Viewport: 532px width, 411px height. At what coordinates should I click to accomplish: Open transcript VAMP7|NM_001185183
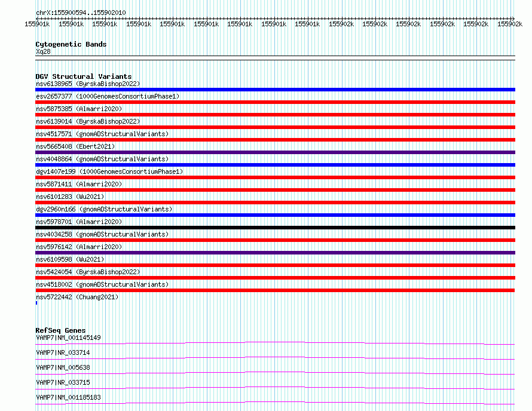(x=68, y=397)
